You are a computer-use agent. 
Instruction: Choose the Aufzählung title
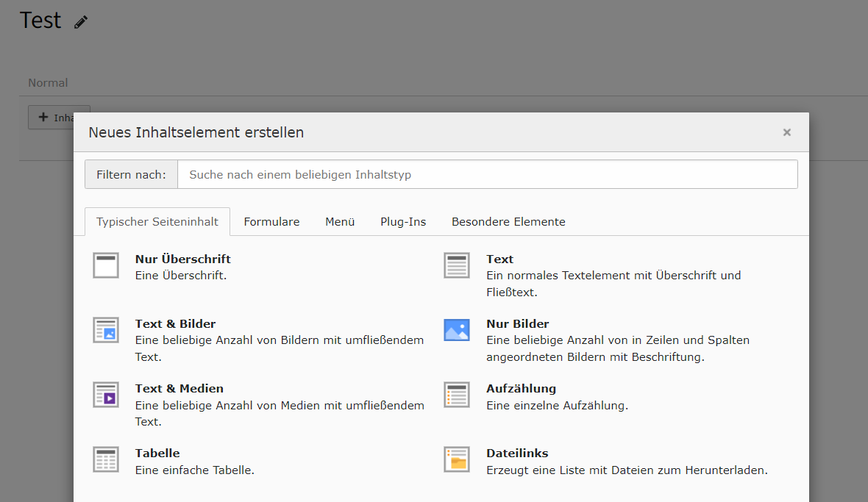tap(521, 388)
